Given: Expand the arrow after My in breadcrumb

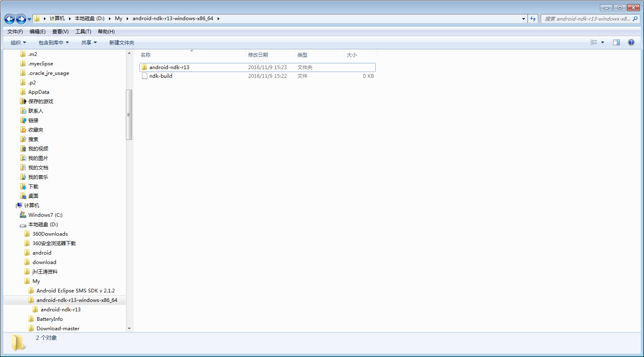Looking at the screenshot, I should 128,19.
